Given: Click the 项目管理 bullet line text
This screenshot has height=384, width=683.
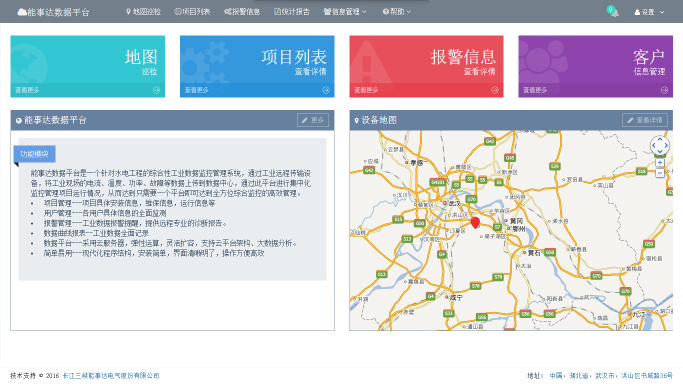Looking at the screenshot, I should (129, 203).
